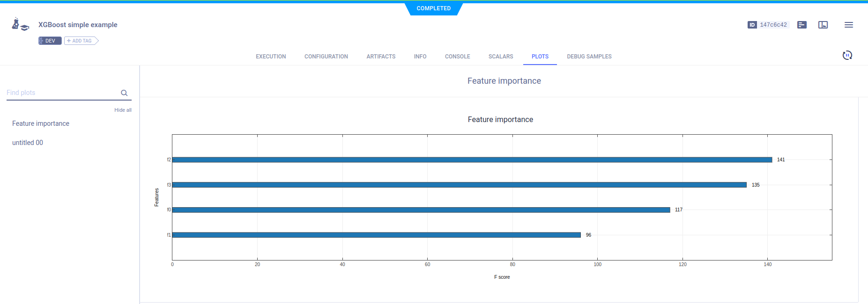
Task: Click Hide all plots toggle
Action: [123, 110]
